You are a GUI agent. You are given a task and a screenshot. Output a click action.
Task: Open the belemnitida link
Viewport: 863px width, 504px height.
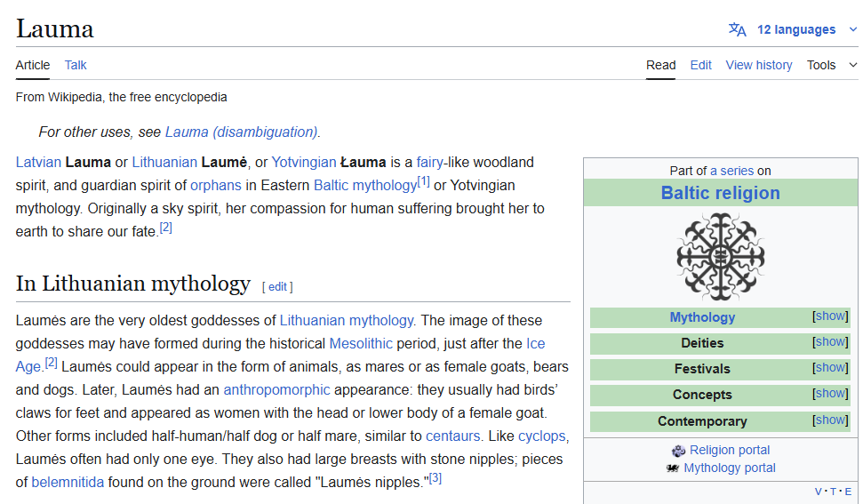click(68, 482)
